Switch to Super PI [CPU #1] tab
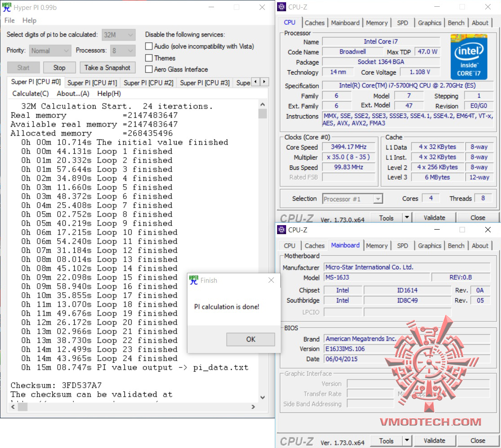Screen dimensions: 501x448 92,83
